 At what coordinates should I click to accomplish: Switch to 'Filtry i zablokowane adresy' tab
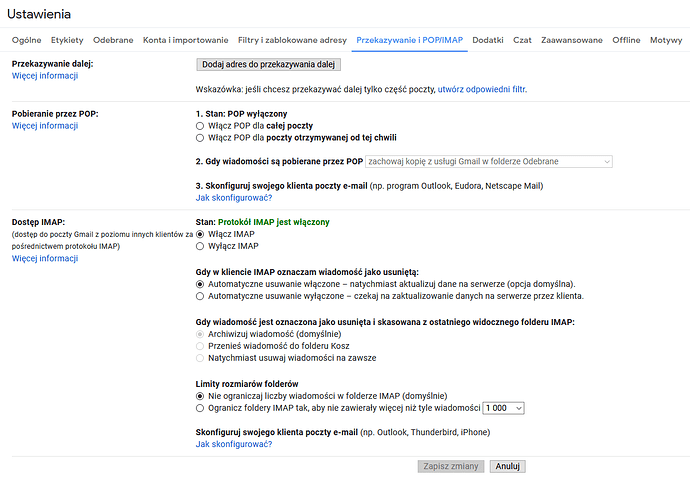pyautogui.click(x=292, y=40)
